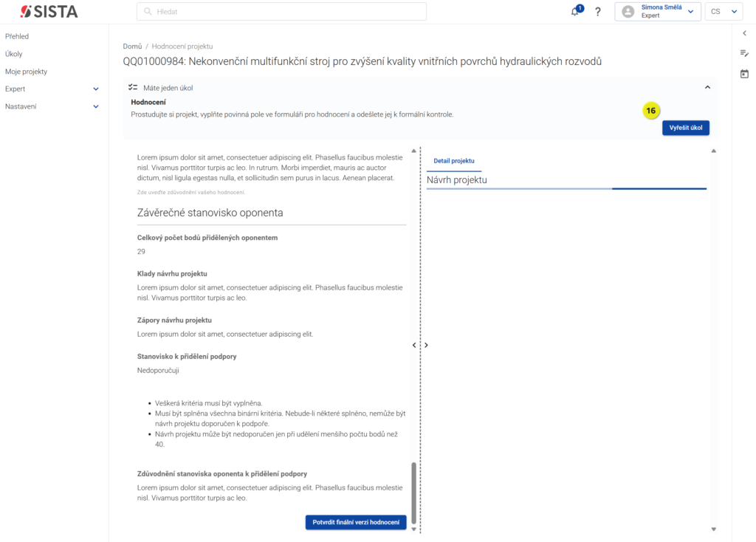756x542 pixels.
Task: Click the project detail pane scroll-up arrow
Action: pos(714,151)
